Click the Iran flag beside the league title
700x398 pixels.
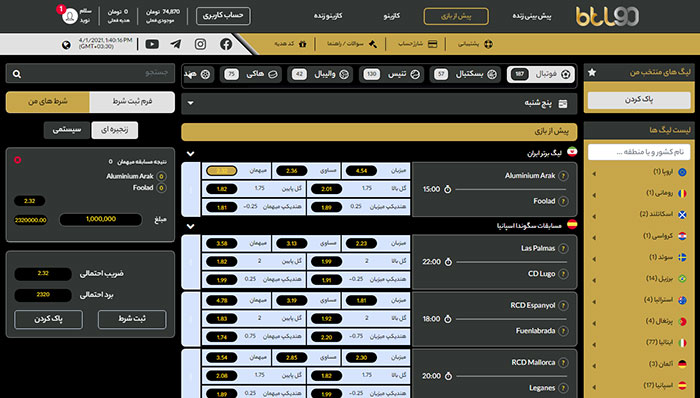(572, 152)
